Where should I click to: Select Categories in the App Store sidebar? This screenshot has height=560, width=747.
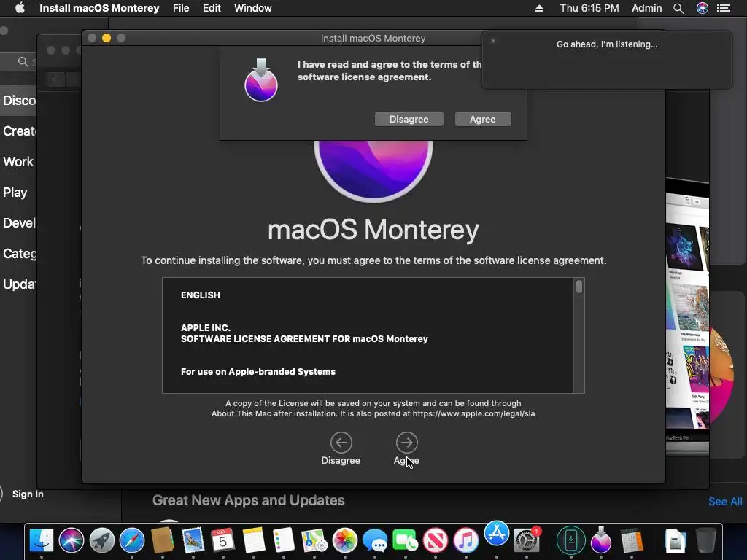[x=18, y=253]
